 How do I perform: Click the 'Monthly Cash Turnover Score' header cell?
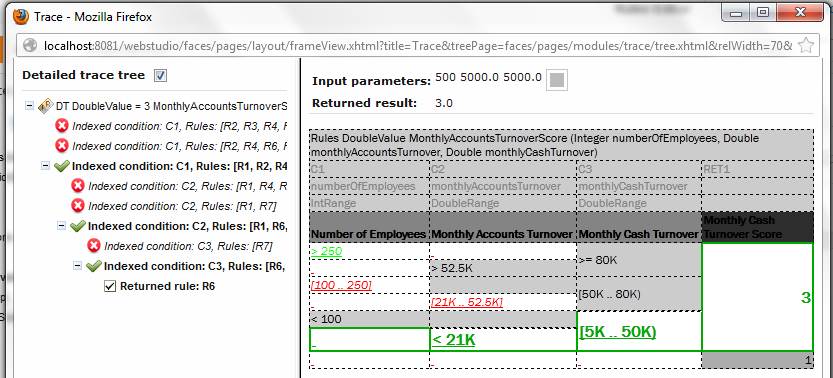(757, 227)
